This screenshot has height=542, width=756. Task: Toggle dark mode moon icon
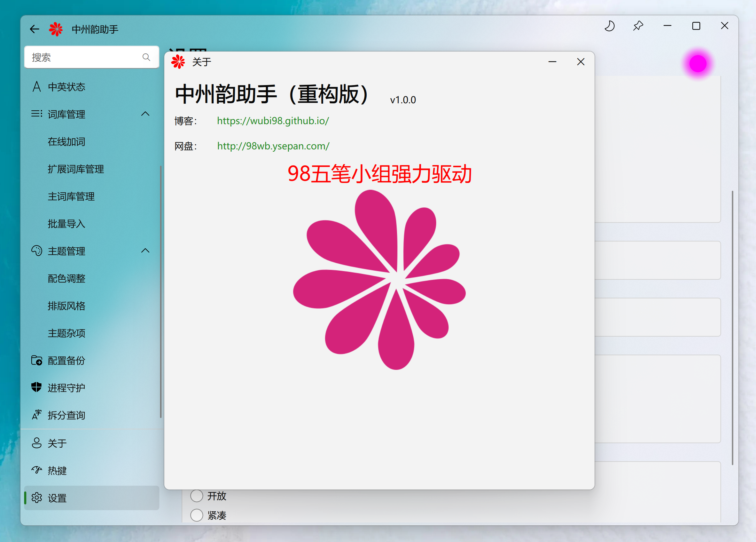[609, 26]
